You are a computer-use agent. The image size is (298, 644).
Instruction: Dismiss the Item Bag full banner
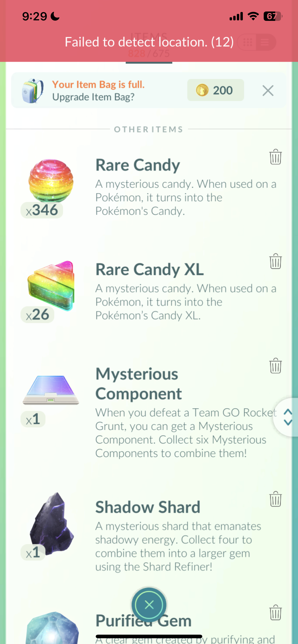tap(268, 91)
